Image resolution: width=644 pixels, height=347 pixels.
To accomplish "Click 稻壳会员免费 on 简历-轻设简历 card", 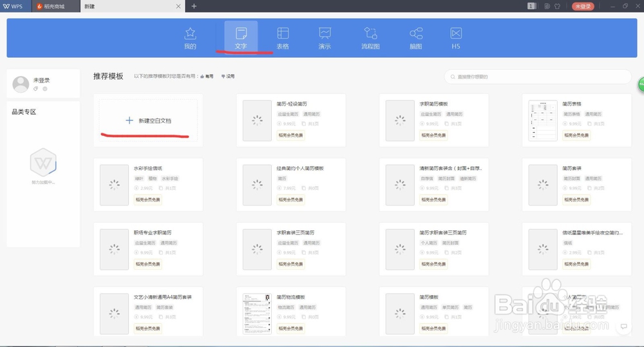I will 290,135.
